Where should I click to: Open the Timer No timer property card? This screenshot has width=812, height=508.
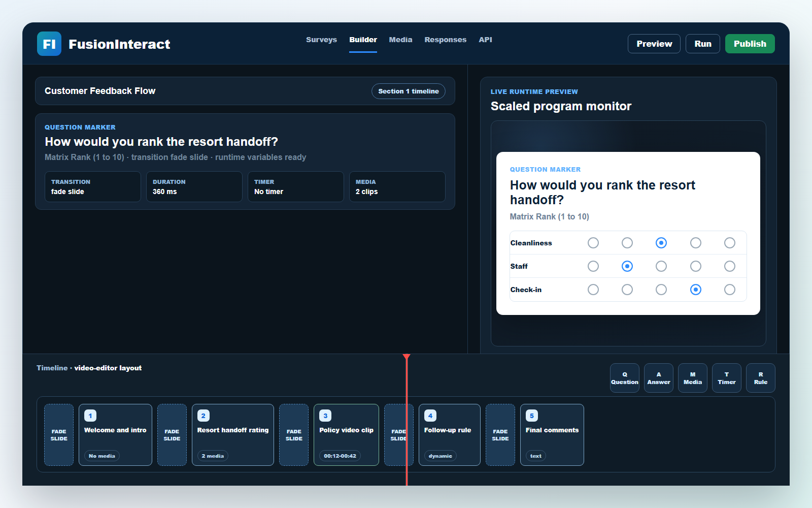296,186
